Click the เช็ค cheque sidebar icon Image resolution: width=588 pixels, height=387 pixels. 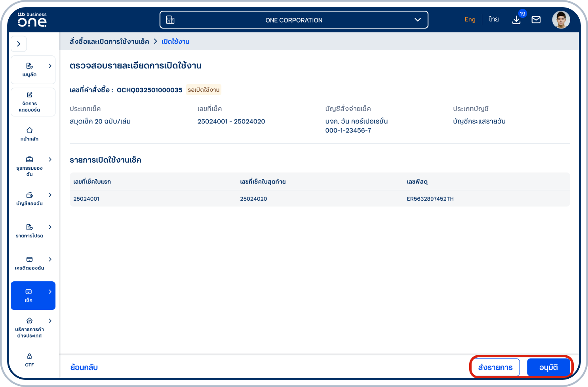pyautogui.click(x=29, y=292)
